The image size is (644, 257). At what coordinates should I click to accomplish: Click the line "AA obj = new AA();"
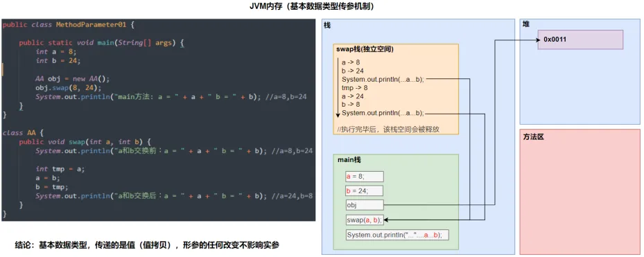(x=72, y=79)
